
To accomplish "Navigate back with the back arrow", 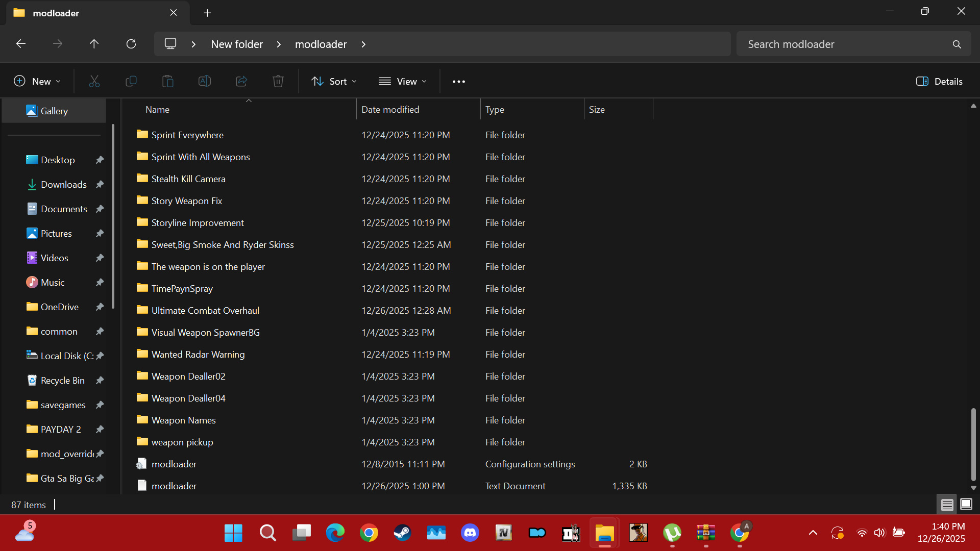I will coord(21,44).
